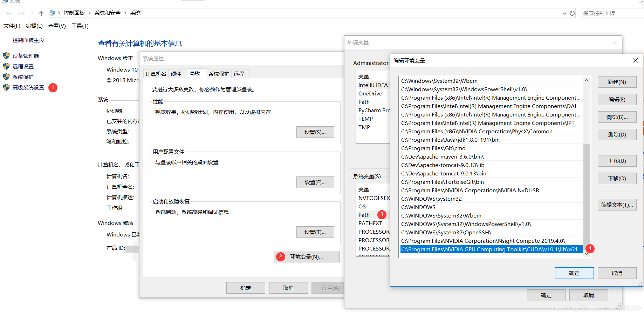Click 设置(E)... user profiles button
The width and height of the screenshot is (644, 314).
(x=315, y=182)
